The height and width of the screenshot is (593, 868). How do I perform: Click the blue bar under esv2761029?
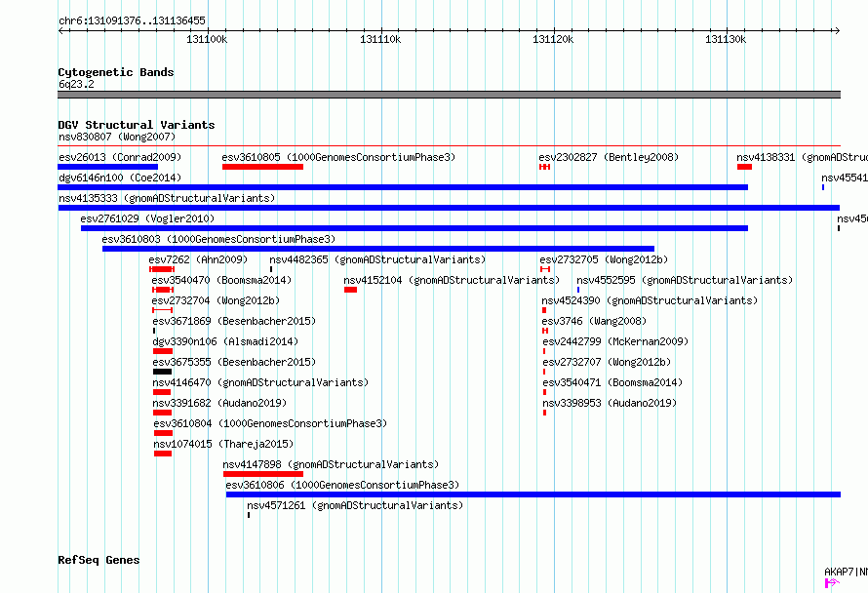414,228
